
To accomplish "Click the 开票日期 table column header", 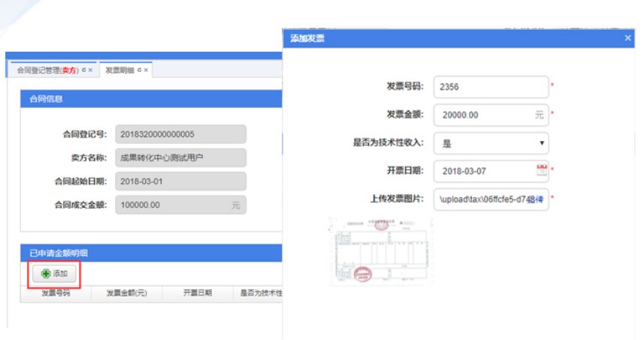I will tap(197, 293).
